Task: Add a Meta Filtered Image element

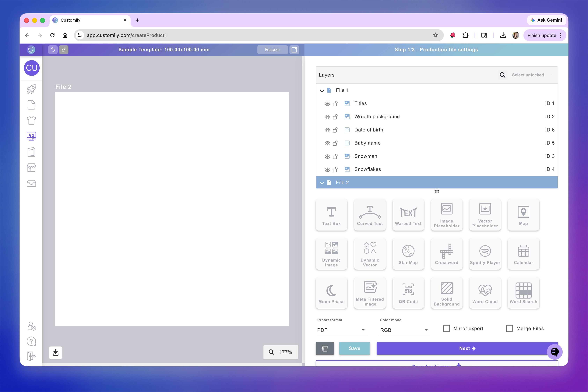Action: coord(370,293)
